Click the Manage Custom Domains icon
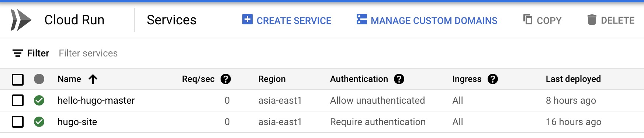 (362, 19)
